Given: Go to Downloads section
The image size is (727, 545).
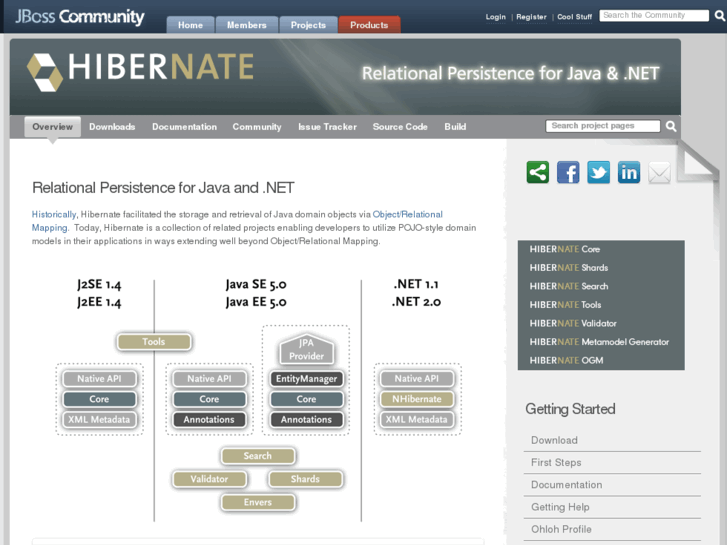Looking at the screenshot, I should 112,127.
